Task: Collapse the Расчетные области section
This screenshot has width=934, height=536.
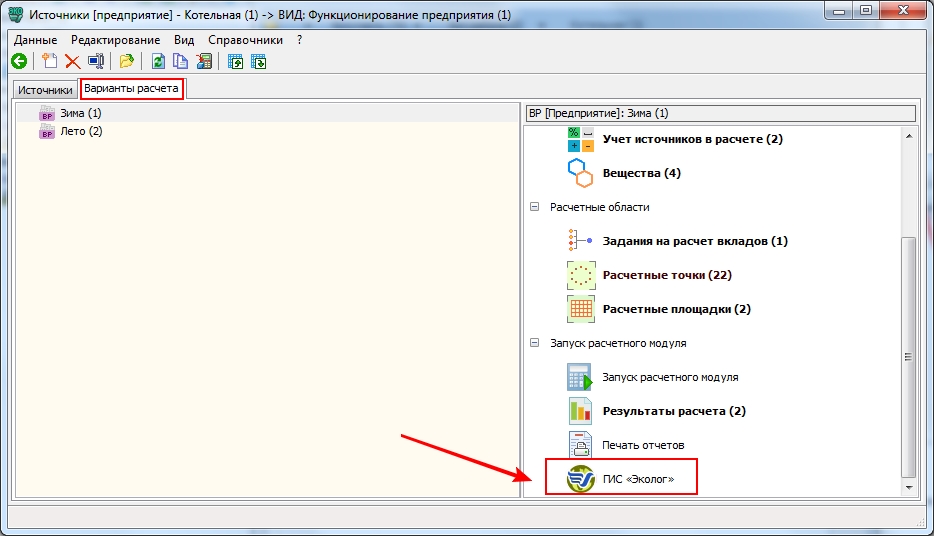Action: pos(534,207)
